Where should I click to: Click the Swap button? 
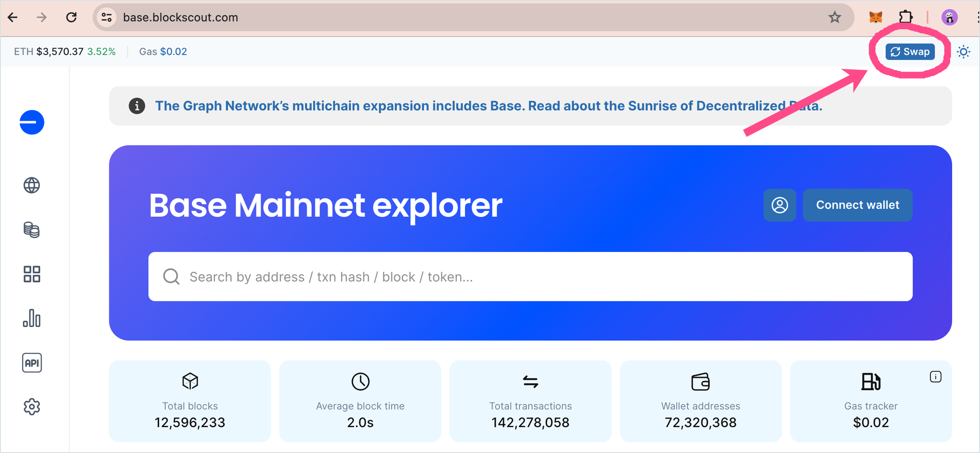(910, 51)
